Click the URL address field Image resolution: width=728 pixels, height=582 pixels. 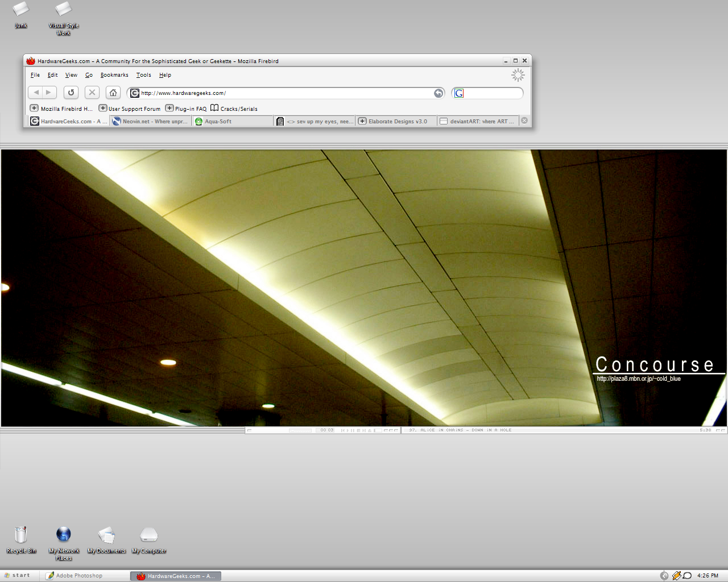click(284, 93)
